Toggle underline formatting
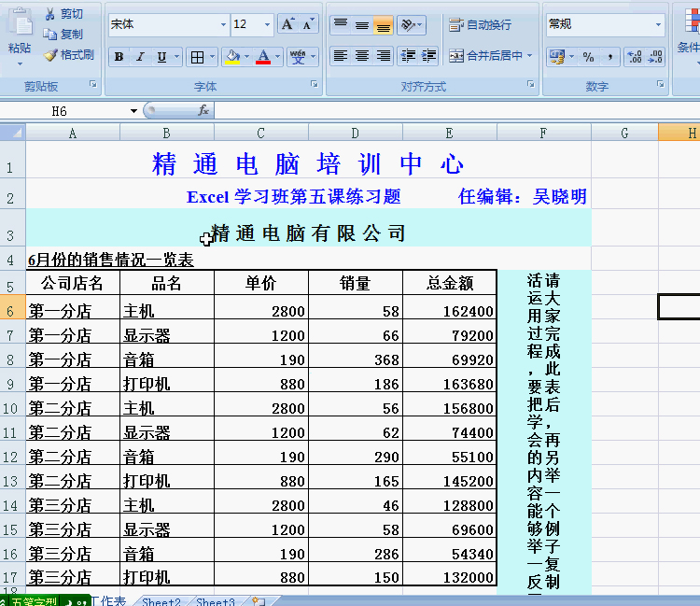The height and width of the screenshot is (606, 700). 161,57
